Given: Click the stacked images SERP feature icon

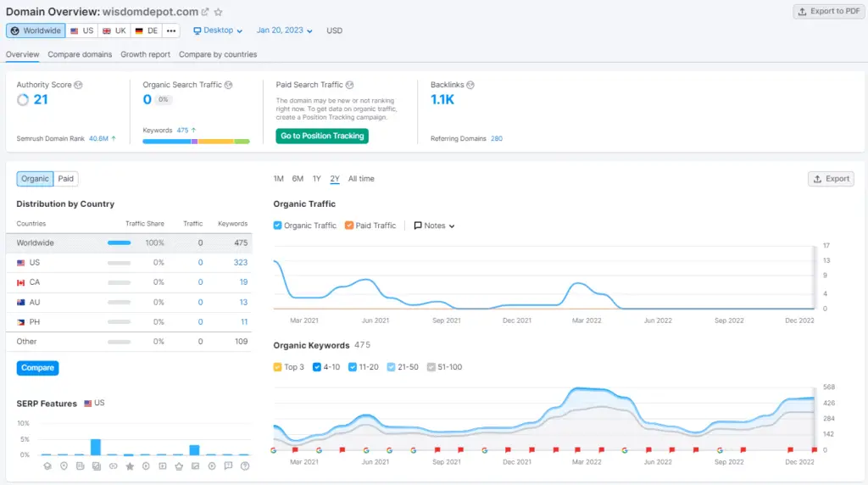Looking at the screenshot, I should click(x=97, y=466).
